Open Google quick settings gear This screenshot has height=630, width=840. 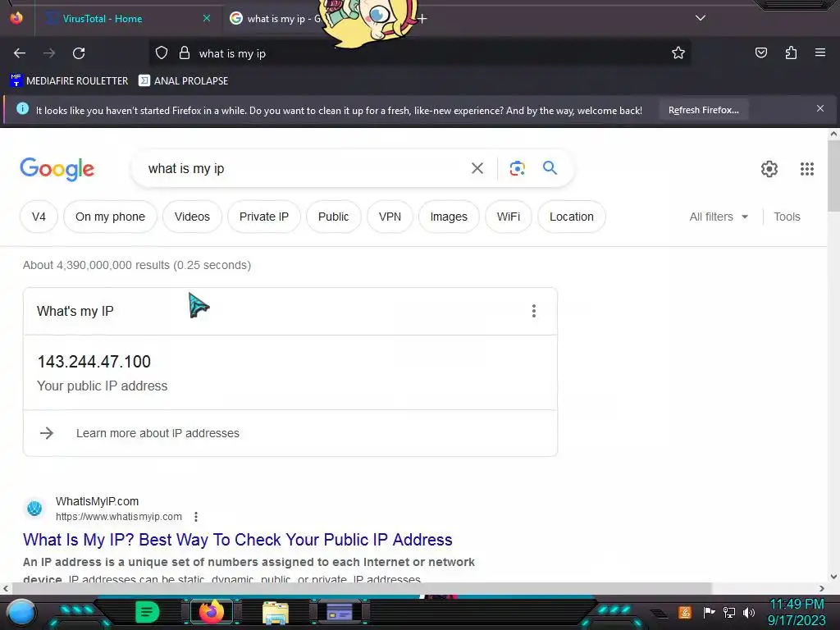coord(769,169)
